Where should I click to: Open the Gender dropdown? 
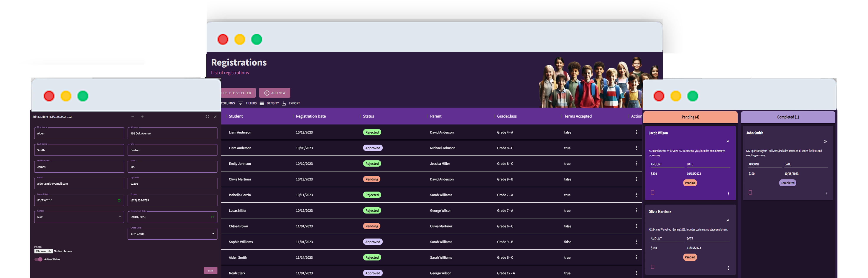point(79,217)
